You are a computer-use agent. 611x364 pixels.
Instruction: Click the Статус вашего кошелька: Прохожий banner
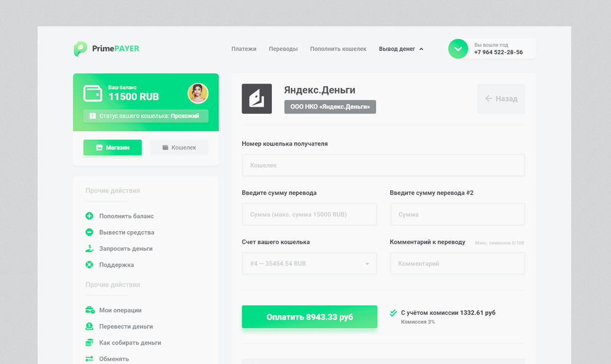146,116
